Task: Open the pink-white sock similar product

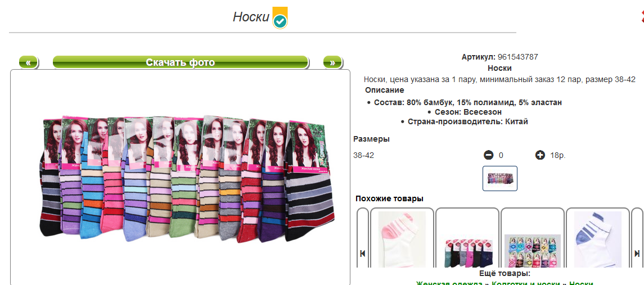Action: pyautogui.click(x=402, y=238)
